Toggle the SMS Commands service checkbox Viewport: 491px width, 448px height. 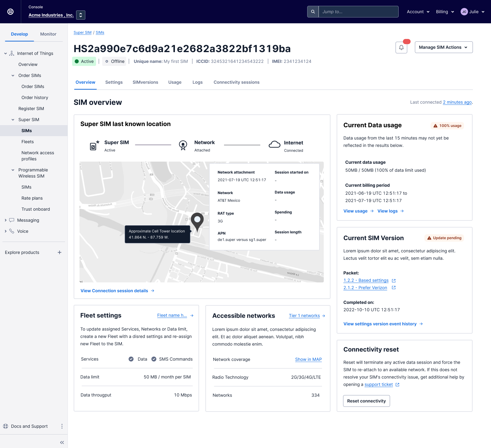[x=154, y=359]
